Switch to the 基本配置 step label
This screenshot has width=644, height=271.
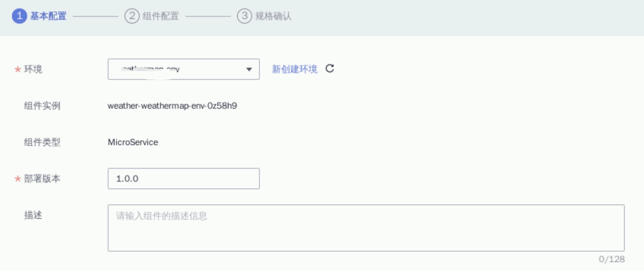tap(49, 16)
